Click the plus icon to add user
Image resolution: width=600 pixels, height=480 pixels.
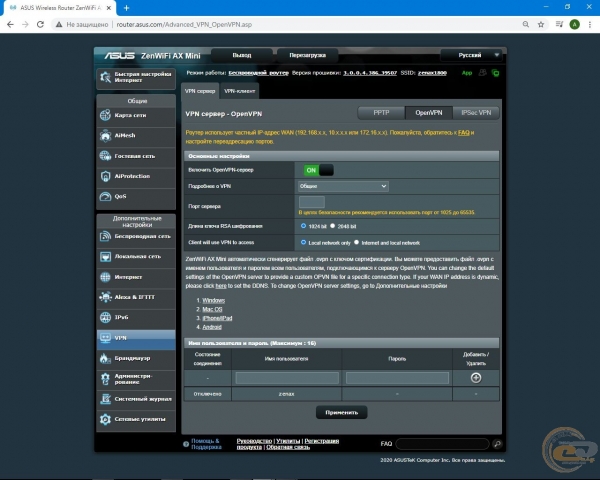pyautogui.click(x=476, y=378)
